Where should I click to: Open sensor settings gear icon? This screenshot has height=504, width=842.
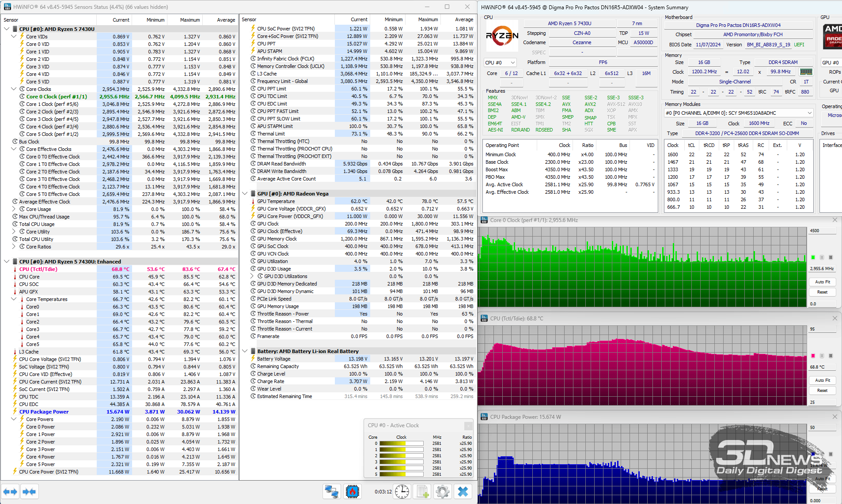pyautogui.click(x=443, y=491)
